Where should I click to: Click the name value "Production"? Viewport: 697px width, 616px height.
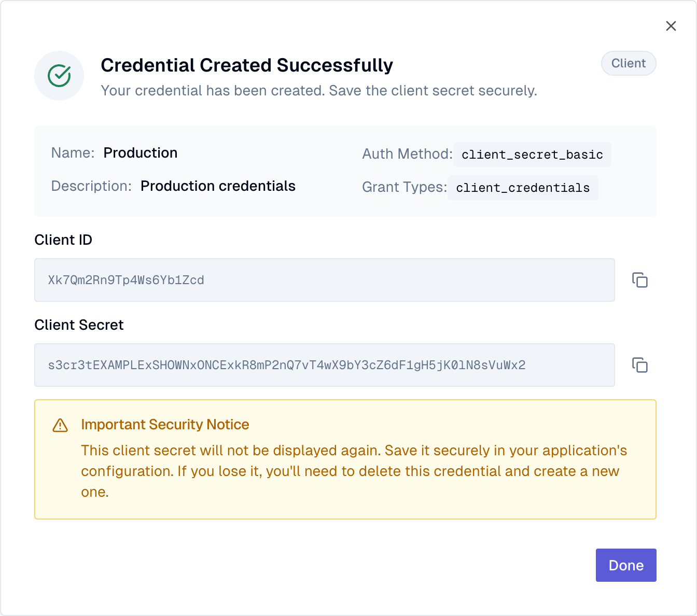[141, 153]
